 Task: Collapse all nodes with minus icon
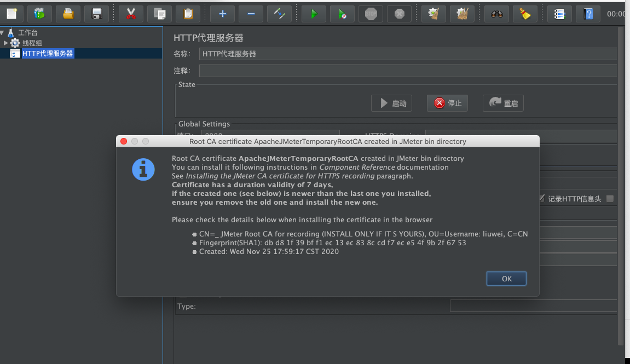[251, 14]
